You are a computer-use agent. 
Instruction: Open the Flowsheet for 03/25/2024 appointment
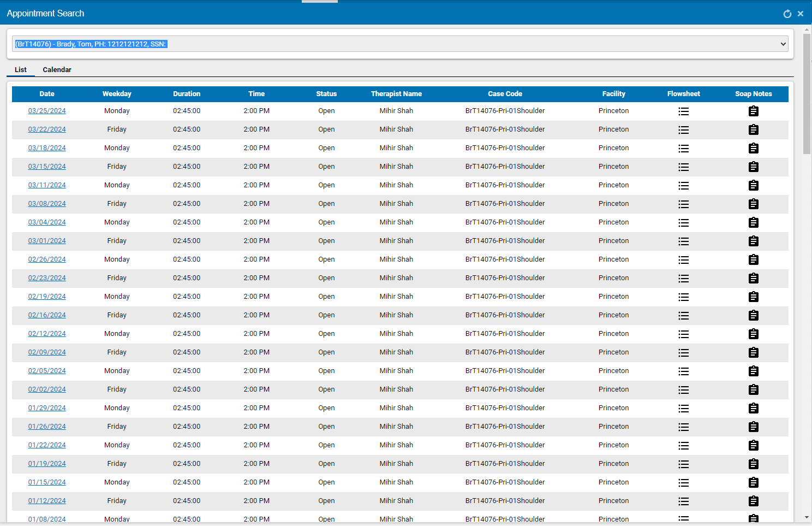(684, 111)
